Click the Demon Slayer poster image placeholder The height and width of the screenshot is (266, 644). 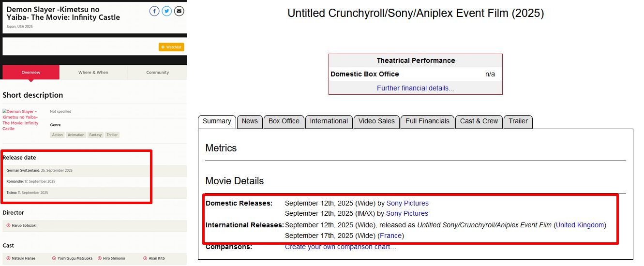[x=20, y=120]
